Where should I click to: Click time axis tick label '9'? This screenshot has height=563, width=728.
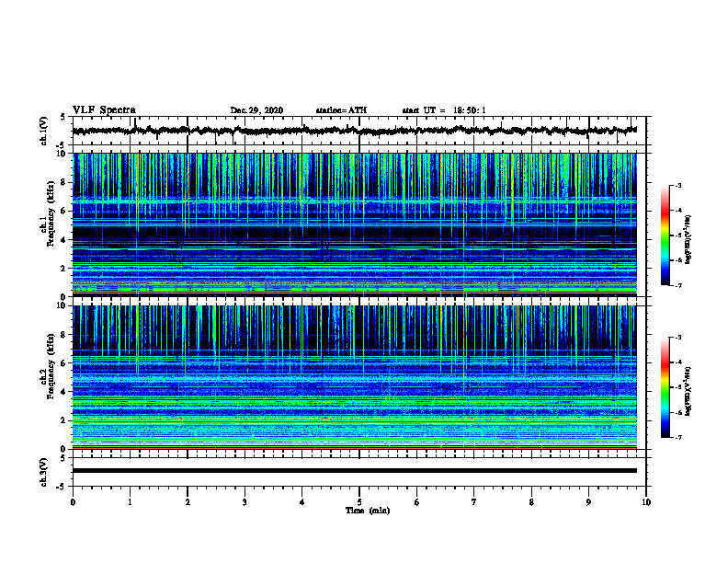(588, 502)
